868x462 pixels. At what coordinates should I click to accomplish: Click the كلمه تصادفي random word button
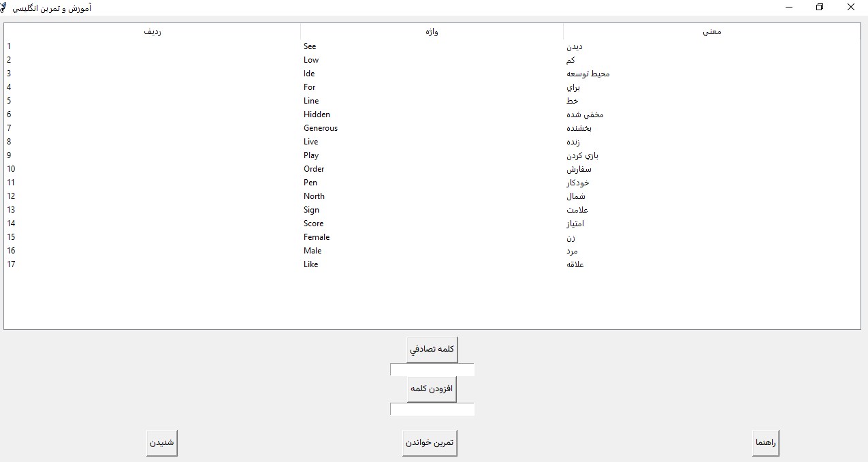point(432,350)
